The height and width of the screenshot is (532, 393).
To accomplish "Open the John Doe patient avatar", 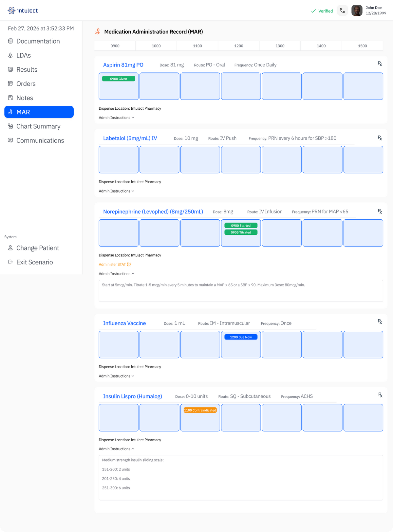I will (x=357, y=10).
